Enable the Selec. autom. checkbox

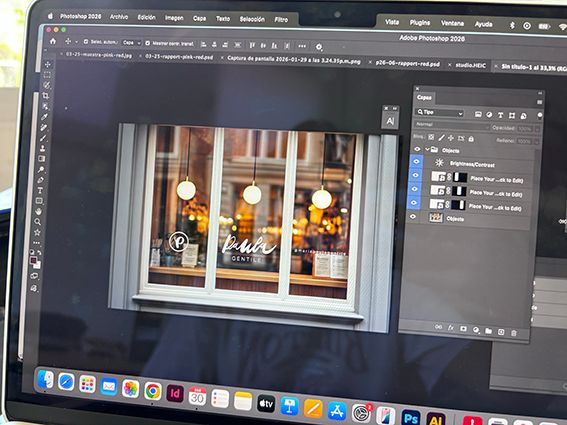click(86, 42)
